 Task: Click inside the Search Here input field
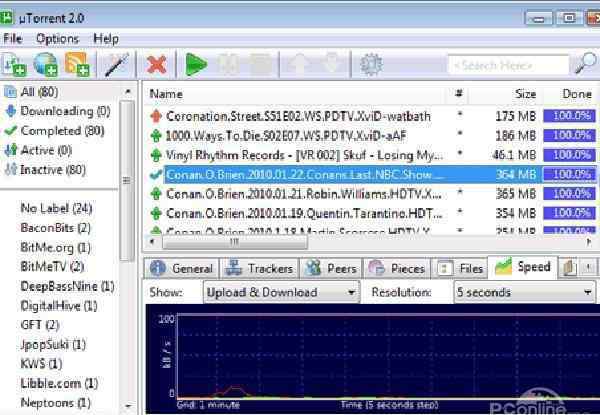point(507,65)
